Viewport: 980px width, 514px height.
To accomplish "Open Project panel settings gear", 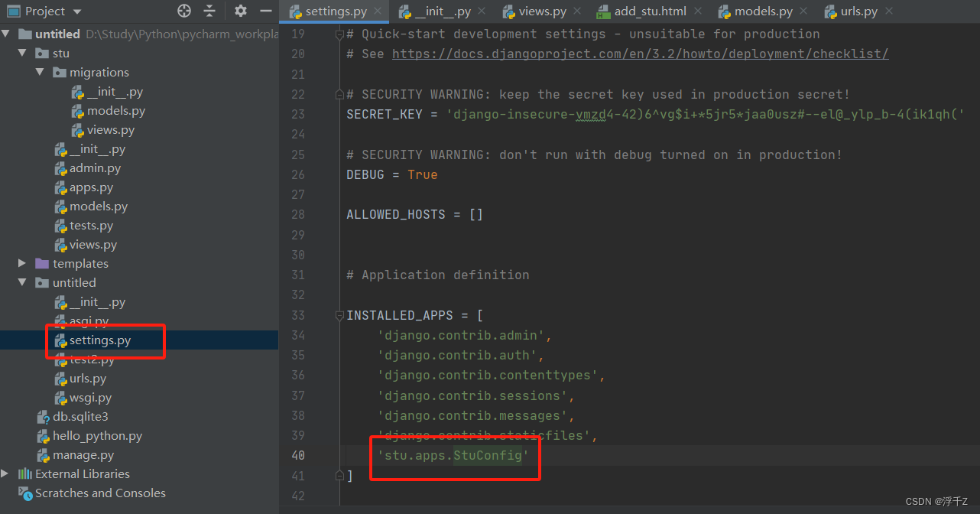I will pyautogui.click(x=241, y=11).
